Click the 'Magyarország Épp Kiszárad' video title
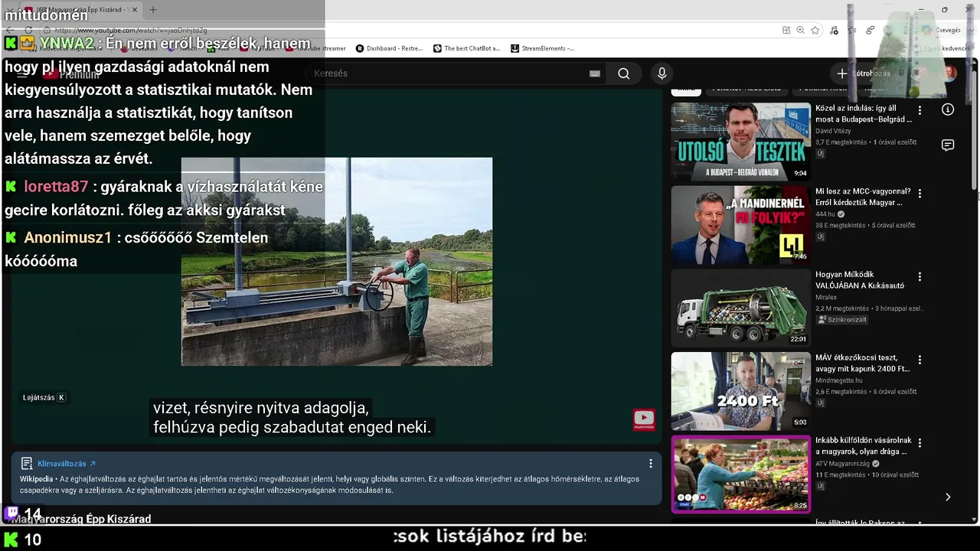Screen dimensions: 980x551 [x=81, y=519]
